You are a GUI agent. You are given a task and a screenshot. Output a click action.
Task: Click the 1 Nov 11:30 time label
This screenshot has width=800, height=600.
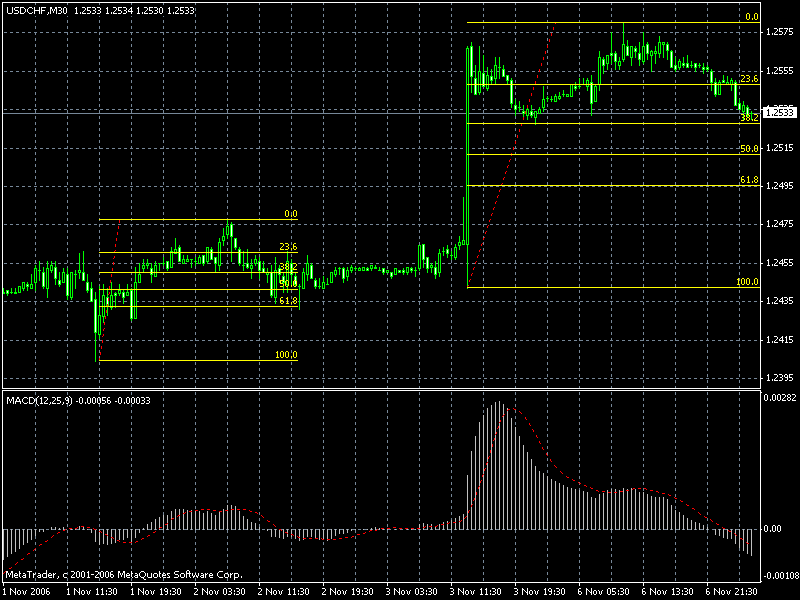(92, 592)
